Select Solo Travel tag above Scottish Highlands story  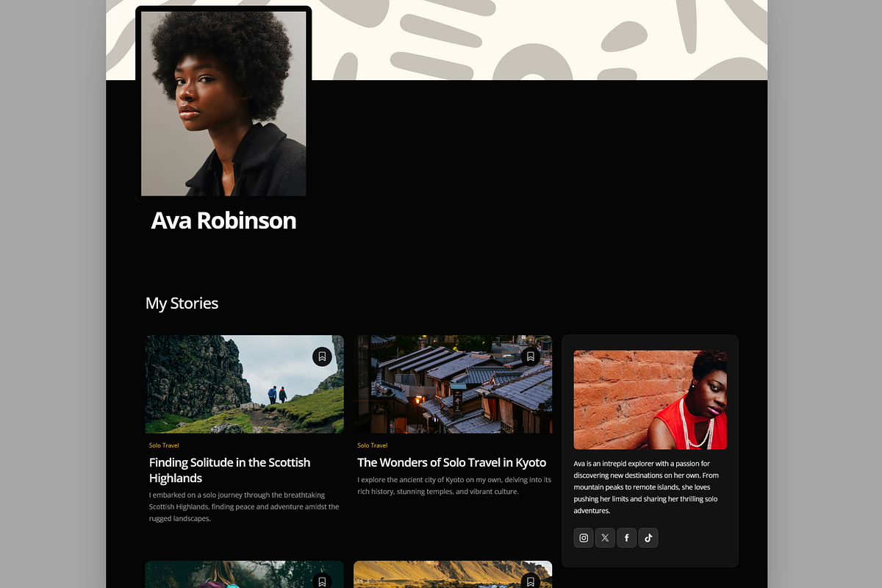click(x=164, y=445)
